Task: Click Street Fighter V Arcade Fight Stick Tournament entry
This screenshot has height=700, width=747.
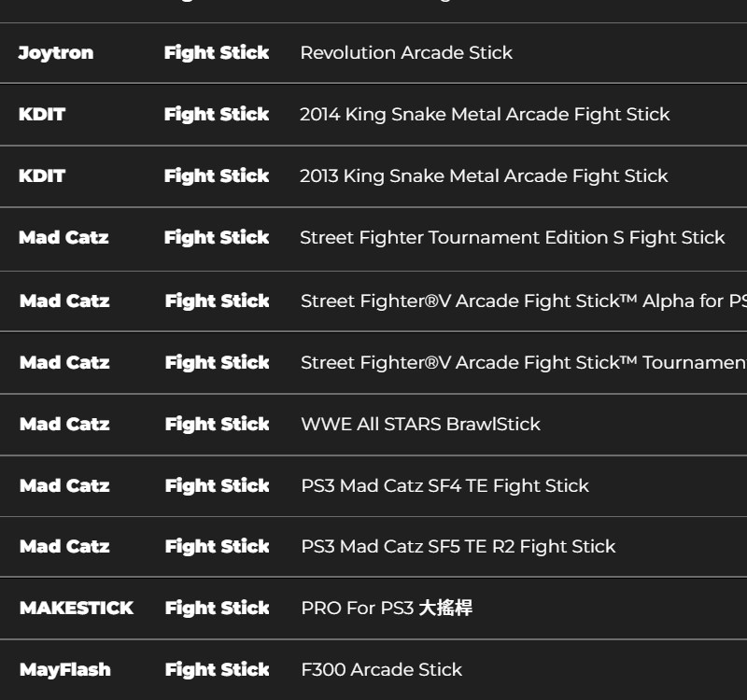Action: point(523,363)
